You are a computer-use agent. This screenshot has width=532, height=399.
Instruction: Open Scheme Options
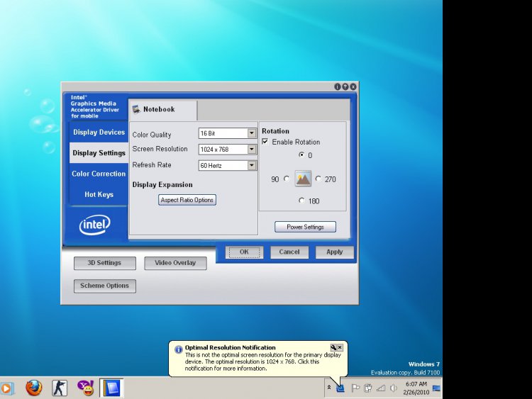click(105, 286)
